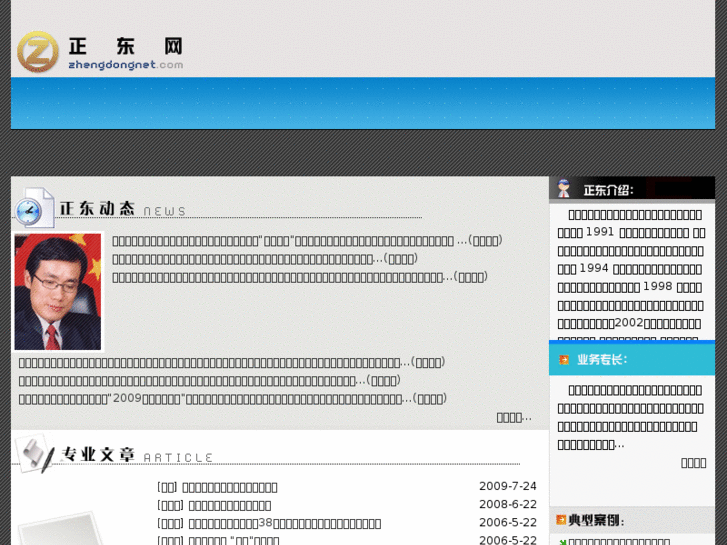This screenshot has width=727, height=545.
Task: Open the 专业文章 ARTICLE section heading
Action: (137, 455)
